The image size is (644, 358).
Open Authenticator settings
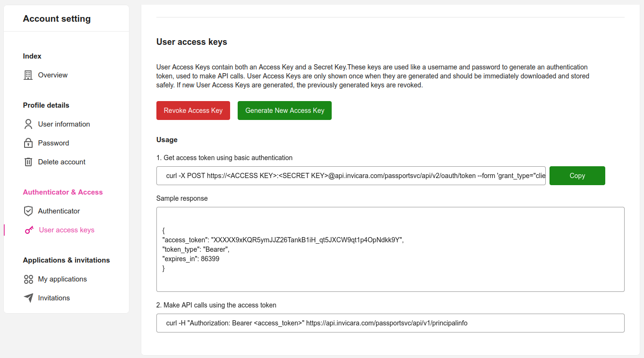[x=59, y=211]
